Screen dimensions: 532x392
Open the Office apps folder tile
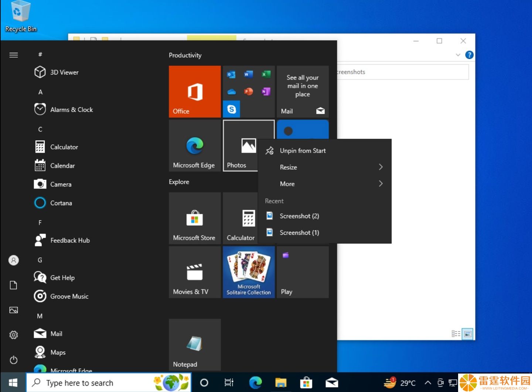(x=249, y=92)
